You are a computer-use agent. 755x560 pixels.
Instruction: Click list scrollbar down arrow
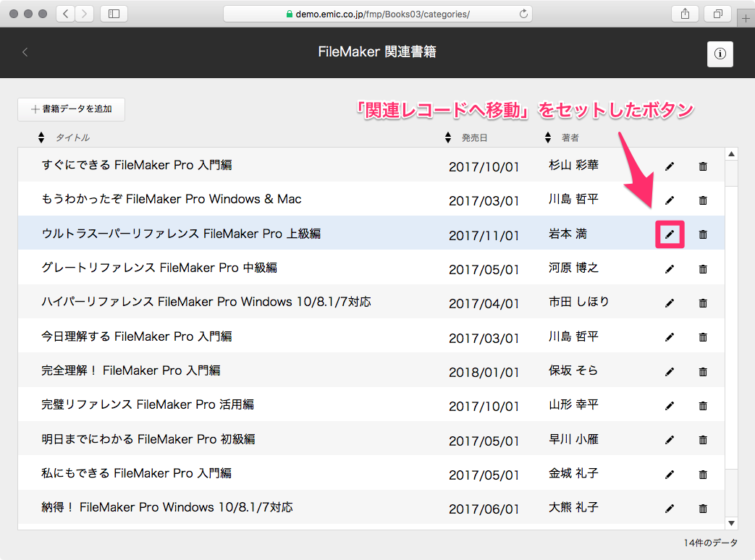(731, 523)
